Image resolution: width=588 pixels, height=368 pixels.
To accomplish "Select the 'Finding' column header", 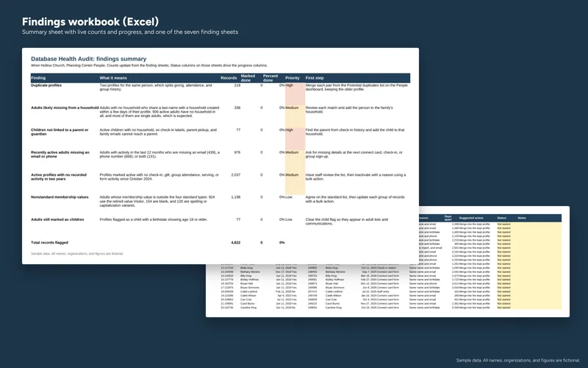I will tap(38, 78).
